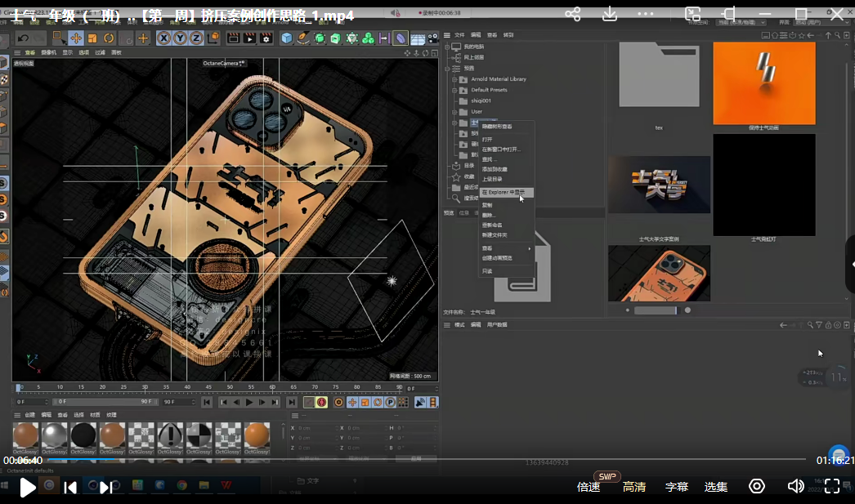Toggle the X axis lock

click(x=163, y=38)
